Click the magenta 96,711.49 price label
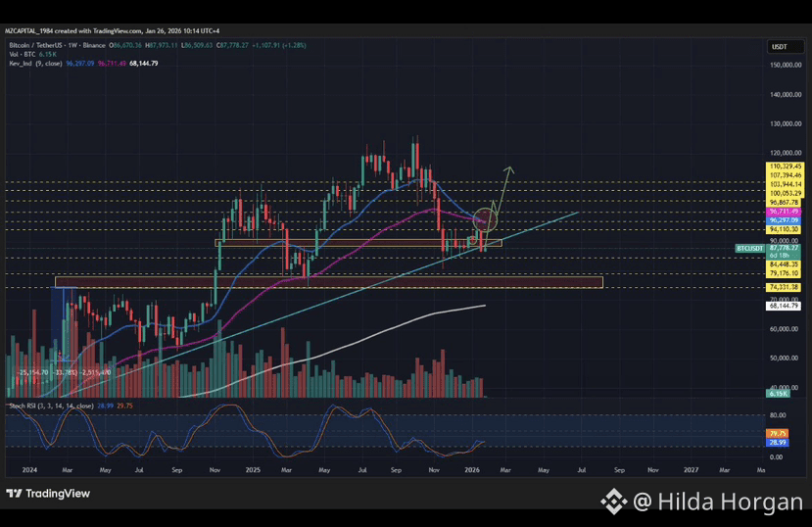The height and width of the screenshot is (527, 812). pos(784,212)
